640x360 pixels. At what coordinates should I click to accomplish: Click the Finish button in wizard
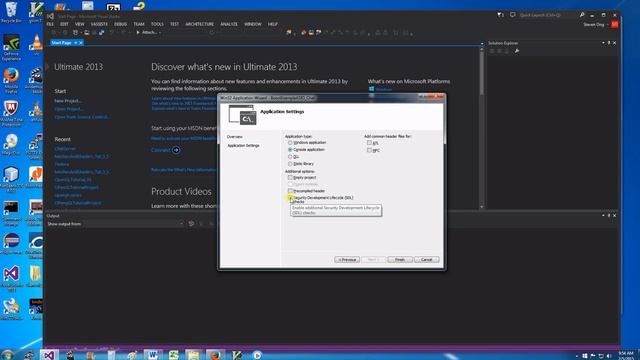click(400, 260)
